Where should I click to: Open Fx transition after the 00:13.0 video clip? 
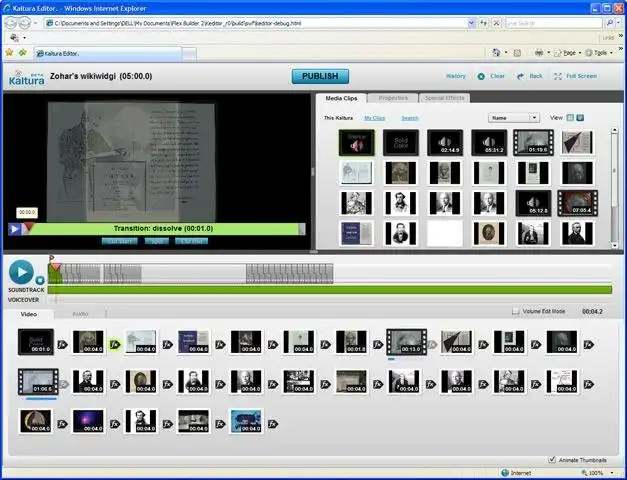431,344
